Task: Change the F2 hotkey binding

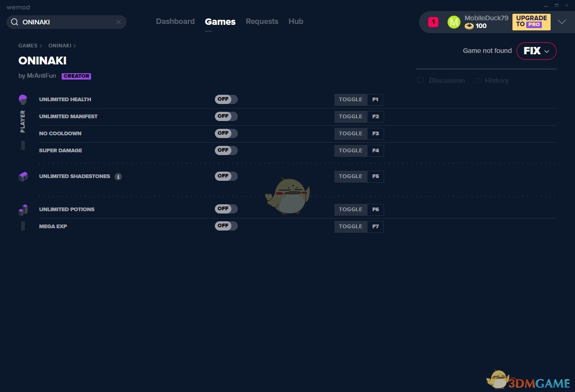Action: [375, 116]
